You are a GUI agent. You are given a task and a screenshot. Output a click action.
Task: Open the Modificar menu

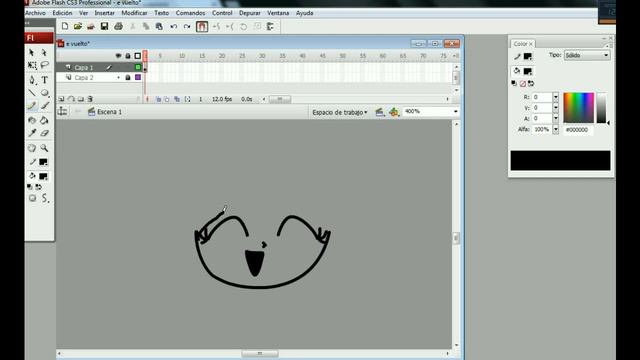click(134, 13)
